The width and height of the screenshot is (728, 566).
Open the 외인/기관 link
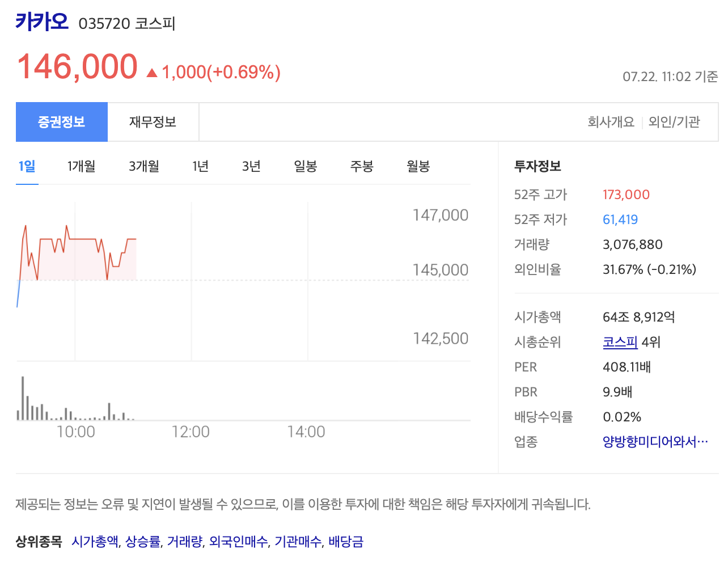point(674,122)
